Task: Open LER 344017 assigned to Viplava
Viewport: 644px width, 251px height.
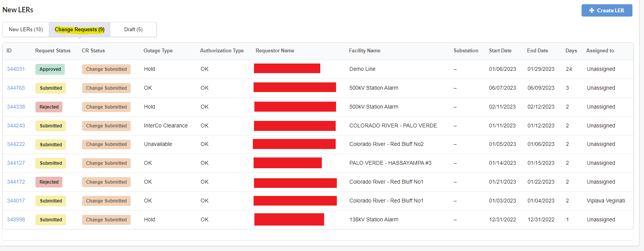Action: tap(16, 201)
